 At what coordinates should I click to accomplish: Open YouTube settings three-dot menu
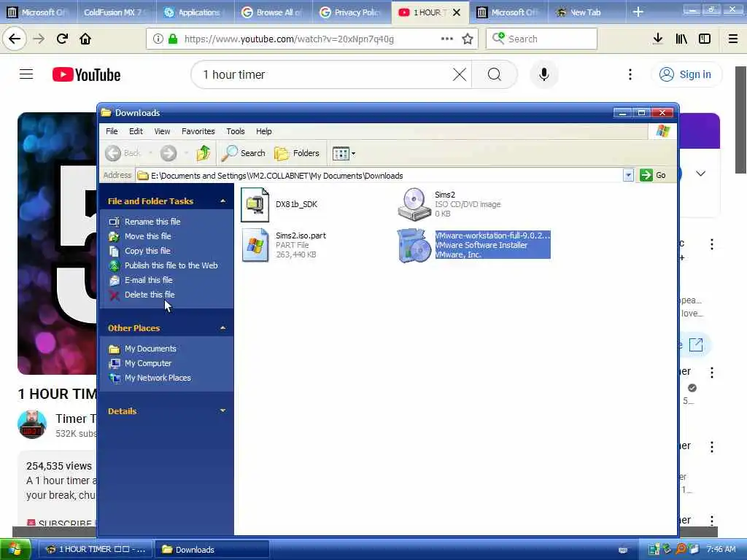[x=630, y=74]
